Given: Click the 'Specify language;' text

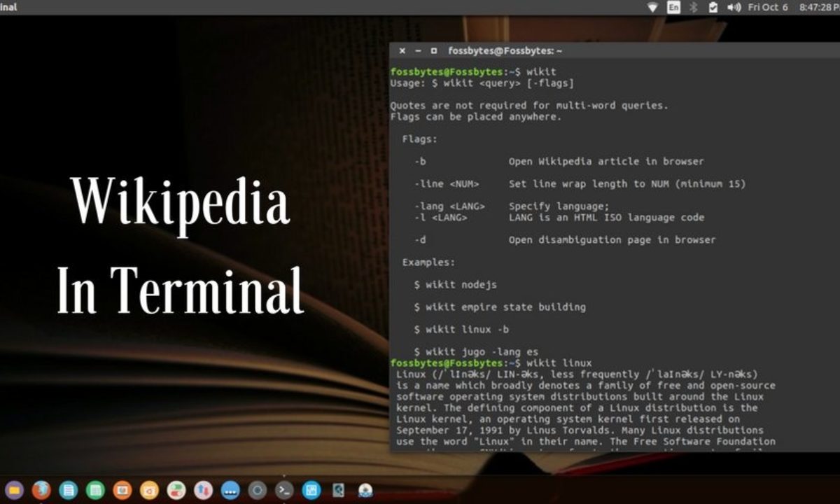Looking at the screenshot, I should click(559, 206).
